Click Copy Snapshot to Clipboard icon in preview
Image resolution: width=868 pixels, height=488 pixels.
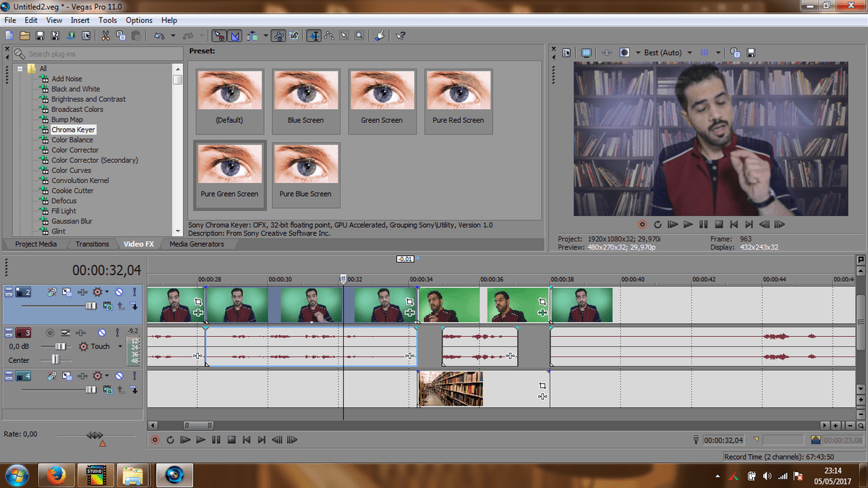click(x=735, y=53)
